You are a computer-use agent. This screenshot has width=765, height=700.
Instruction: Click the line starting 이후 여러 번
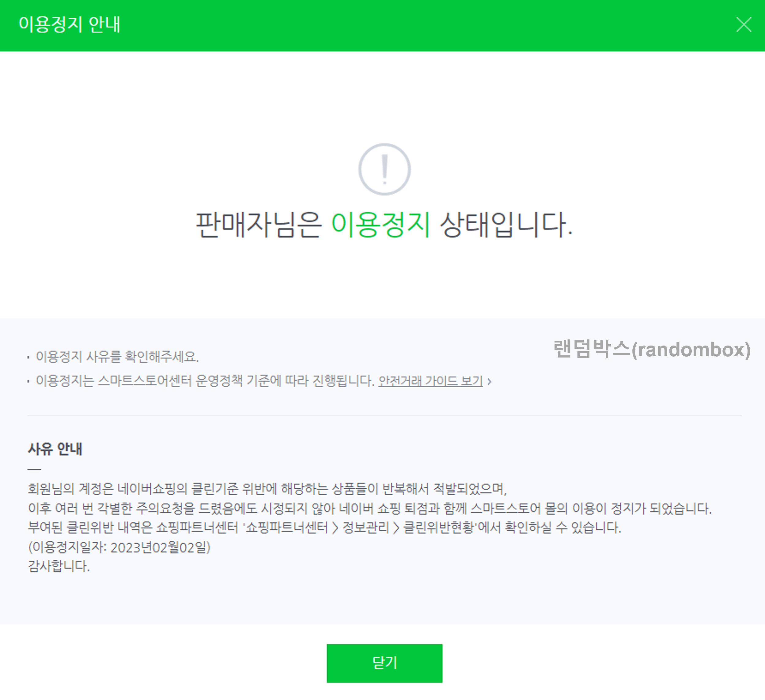(369, 509)
